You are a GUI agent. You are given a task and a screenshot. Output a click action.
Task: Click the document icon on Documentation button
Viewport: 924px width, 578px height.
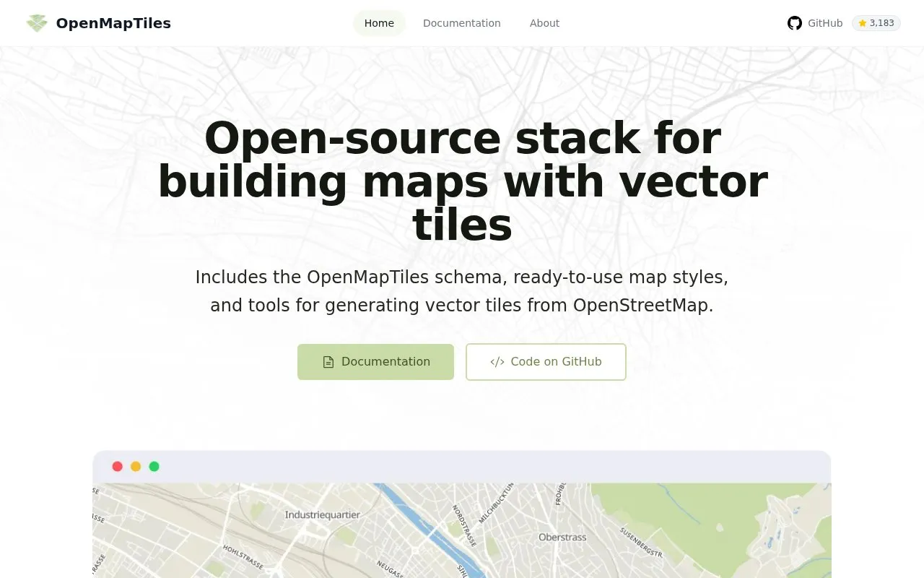(x=328, y=362)
